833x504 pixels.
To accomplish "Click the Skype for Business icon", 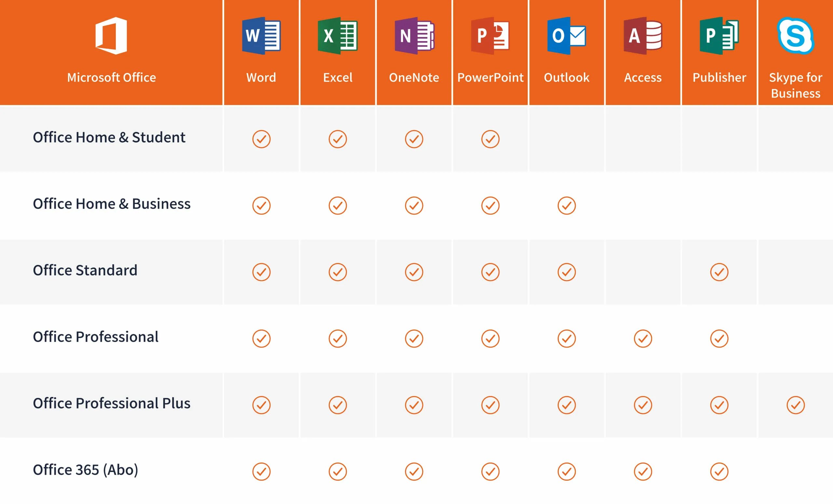I will (796, 36).
